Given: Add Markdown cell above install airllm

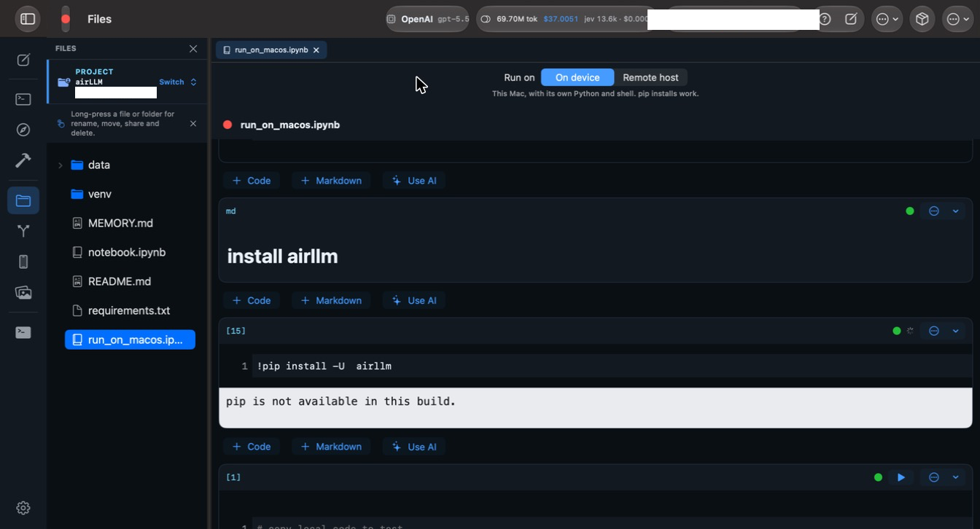Looking at the screenshot, I should (x=331, y=181).
